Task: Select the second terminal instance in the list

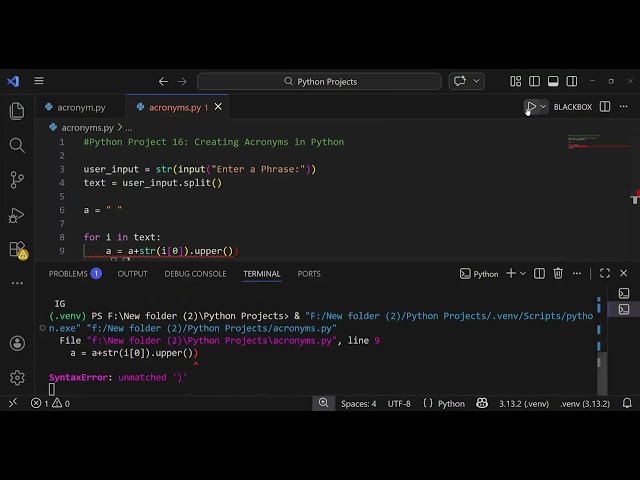Action: point(624,309)
